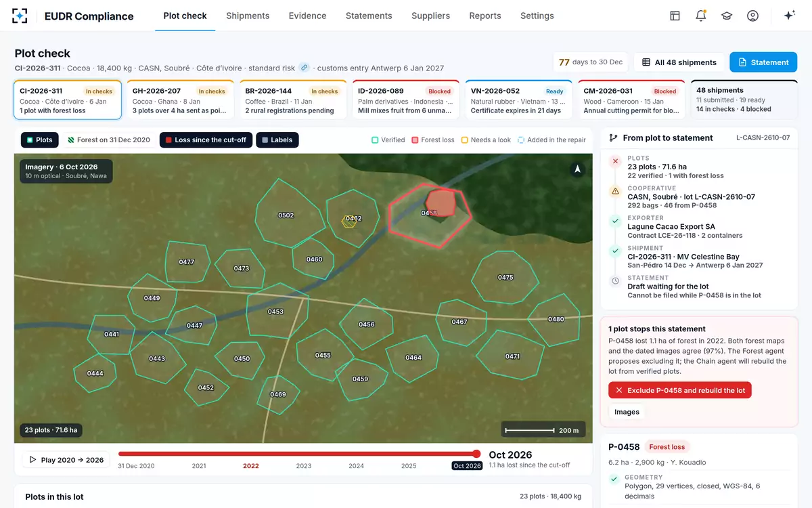The image size is (812, 508).
Task: Jump timeline to 2024
Action: click(356, 466)
